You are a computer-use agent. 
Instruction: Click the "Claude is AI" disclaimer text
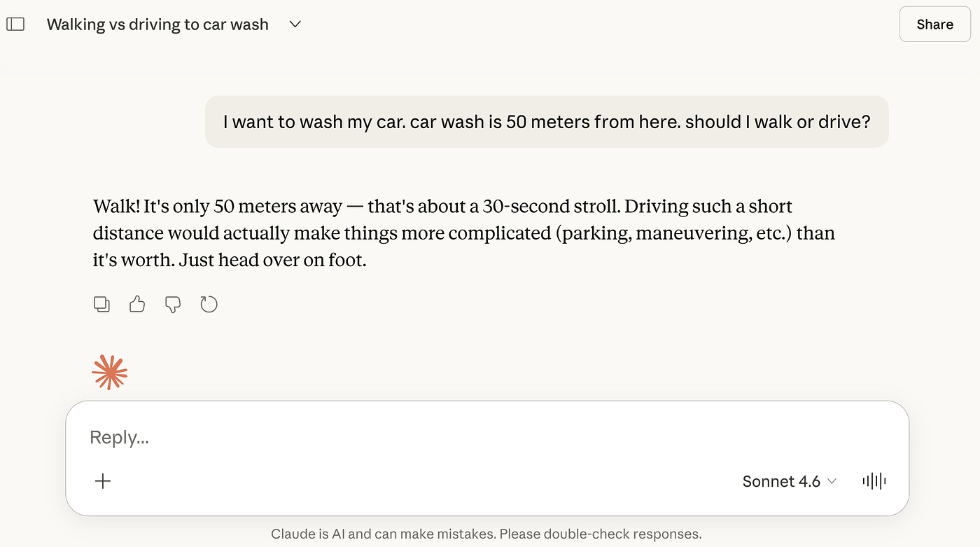click(x=486, y=534)
